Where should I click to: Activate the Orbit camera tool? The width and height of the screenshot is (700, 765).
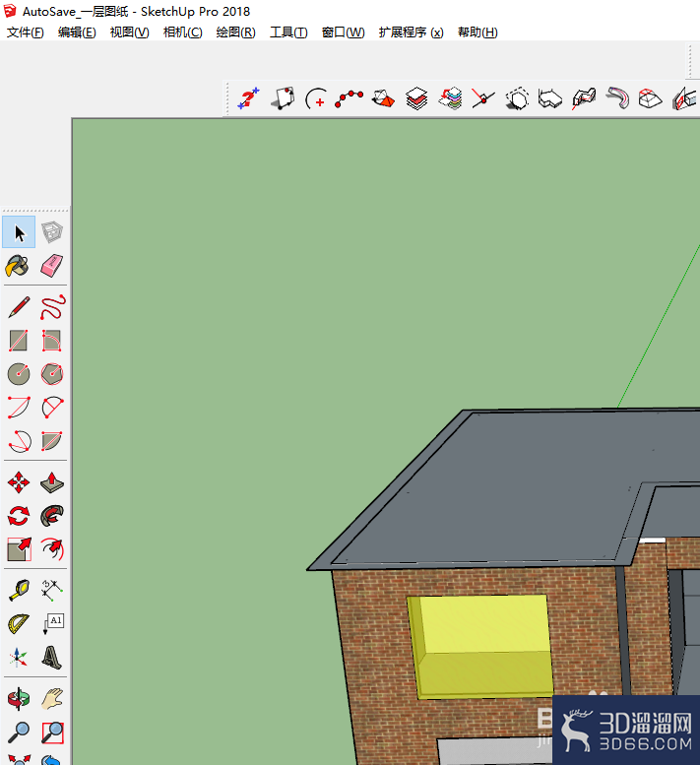click(19, 699)
